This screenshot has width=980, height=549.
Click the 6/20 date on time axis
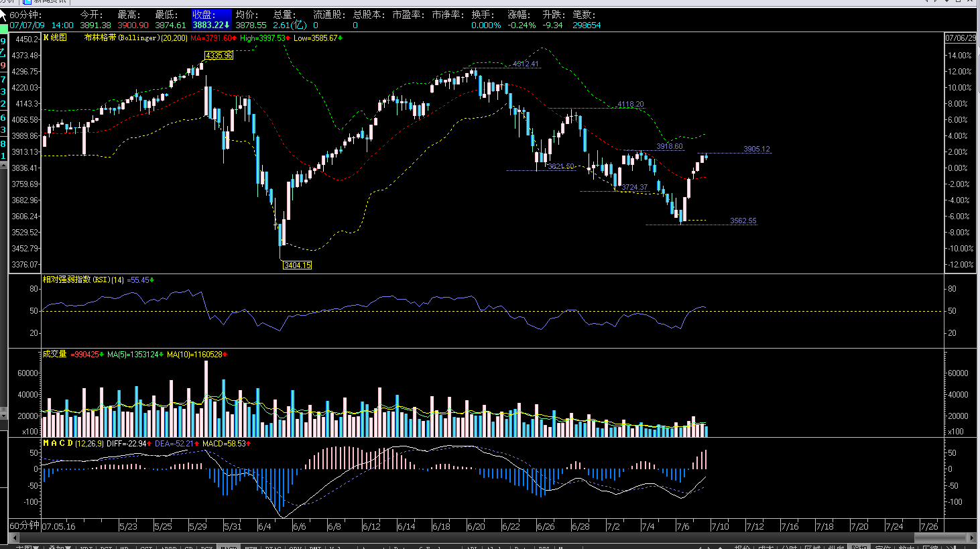click(476, 526)
